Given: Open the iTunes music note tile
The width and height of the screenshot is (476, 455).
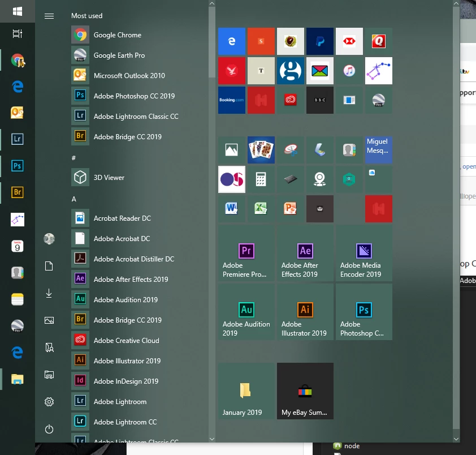Looking at the screenshot, I should coord(349,71).
